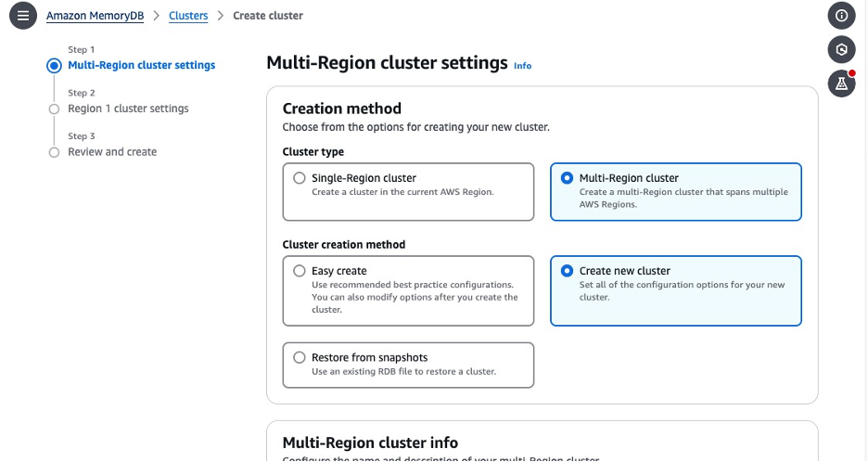Click the Cluster type label

313,152
